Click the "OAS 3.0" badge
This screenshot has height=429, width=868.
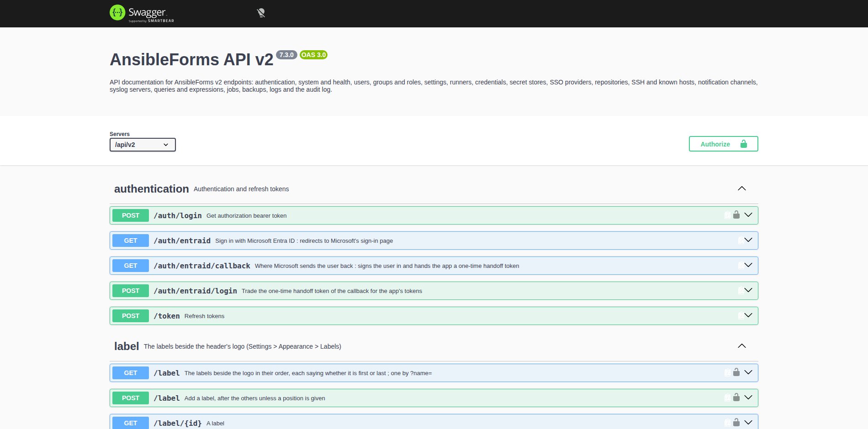point(313,55)
